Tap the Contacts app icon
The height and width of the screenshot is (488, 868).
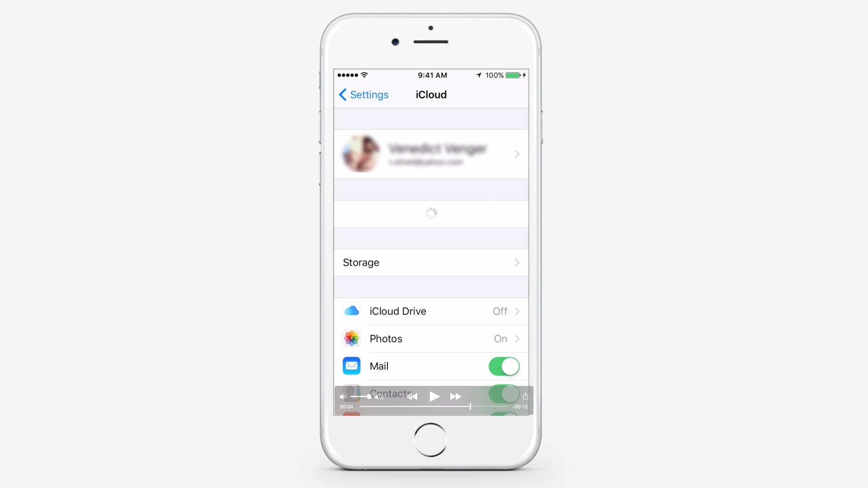pos(351,393)
